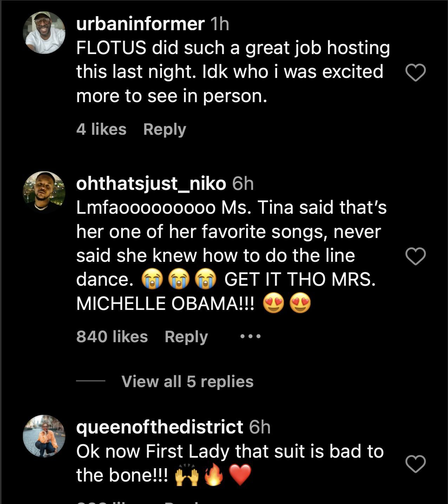Open ohthatsjust_niko's profile picture
This screenshot has width=448, height=504.
click(44, 192)
